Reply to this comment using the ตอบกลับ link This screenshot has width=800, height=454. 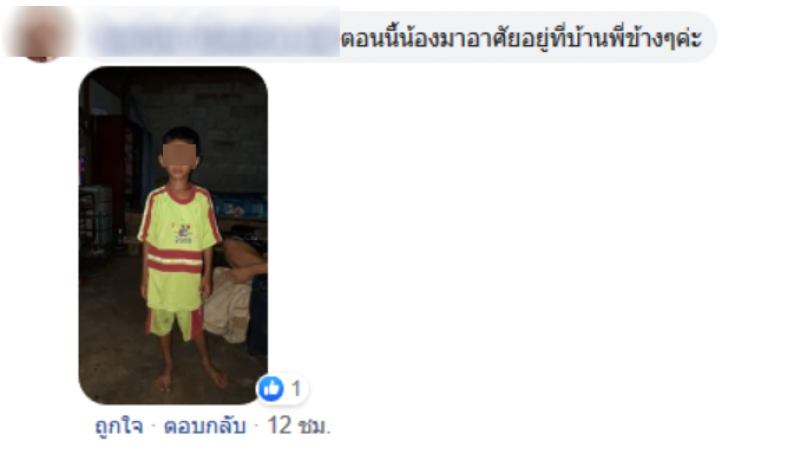click(x=205, y=426)
